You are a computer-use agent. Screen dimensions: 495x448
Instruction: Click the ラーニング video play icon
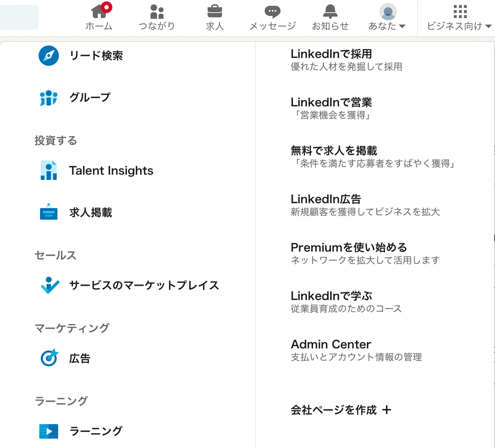49,431
